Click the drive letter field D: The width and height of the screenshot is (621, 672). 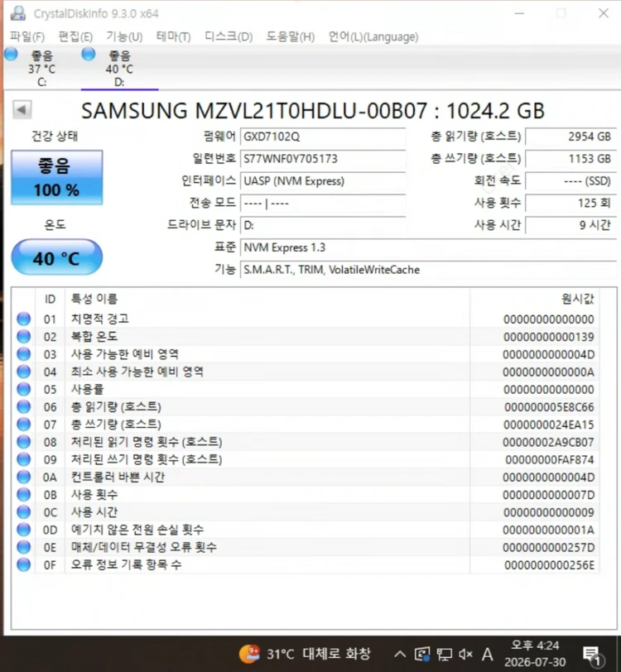323,225
